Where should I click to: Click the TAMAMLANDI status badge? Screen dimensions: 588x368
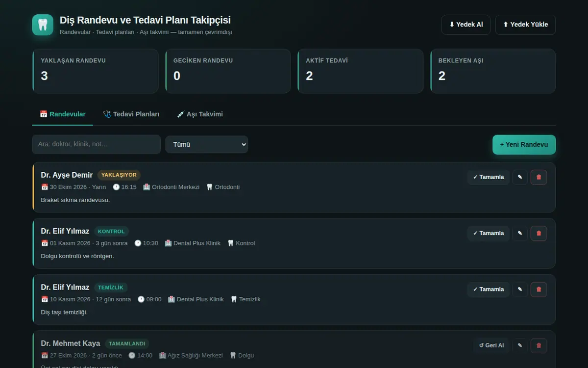(x=127, y=343)
